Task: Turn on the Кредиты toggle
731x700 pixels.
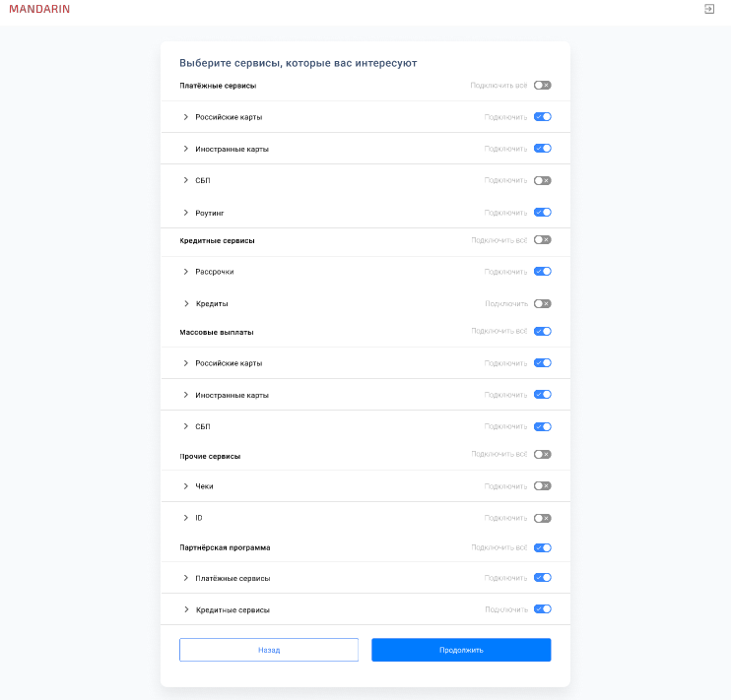Action: tap(542, 303)
